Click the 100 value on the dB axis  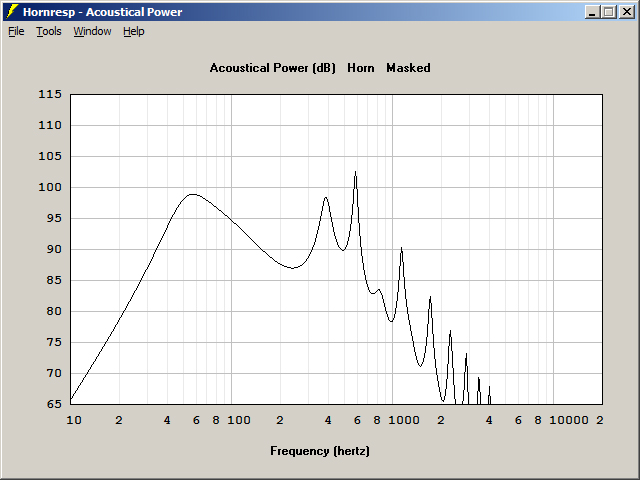click(x=50, y=187)
